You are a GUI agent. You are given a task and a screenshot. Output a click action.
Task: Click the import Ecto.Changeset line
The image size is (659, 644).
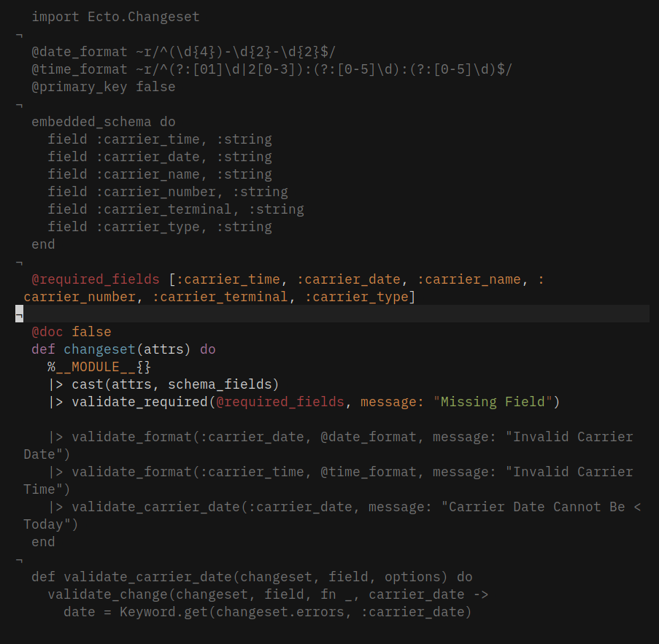point(115,16)
